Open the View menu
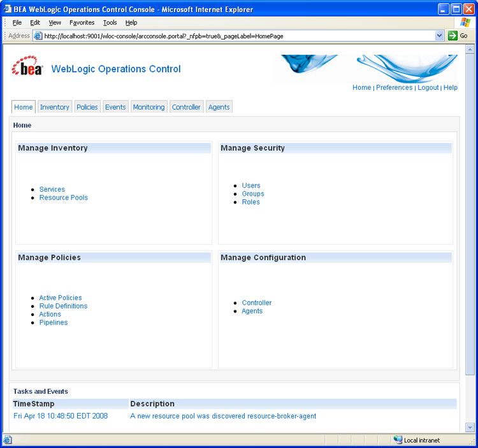The height and width of the screenshot is (448, 478). point(55,22)
